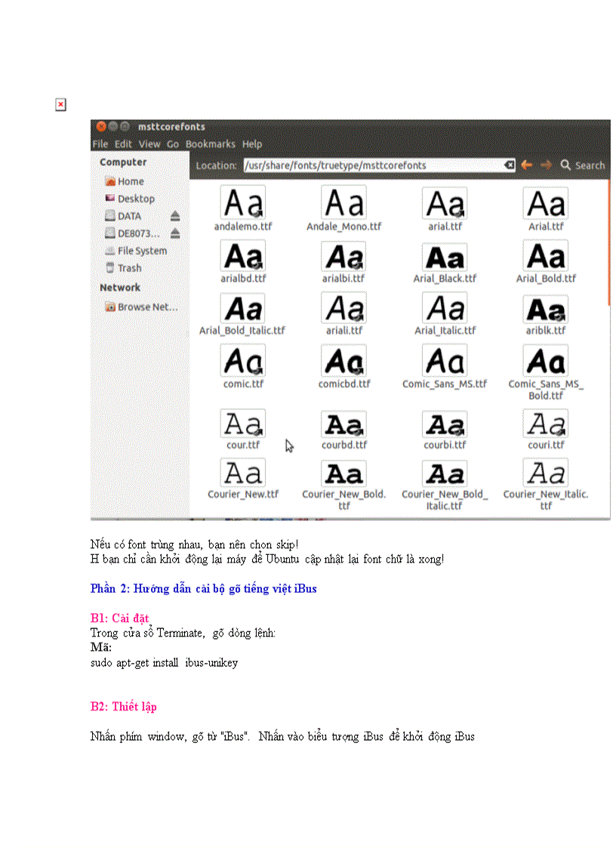Select the Courier_New.ttf thumbnail
This screenshot has height=848, width=616.
point(243,473)
